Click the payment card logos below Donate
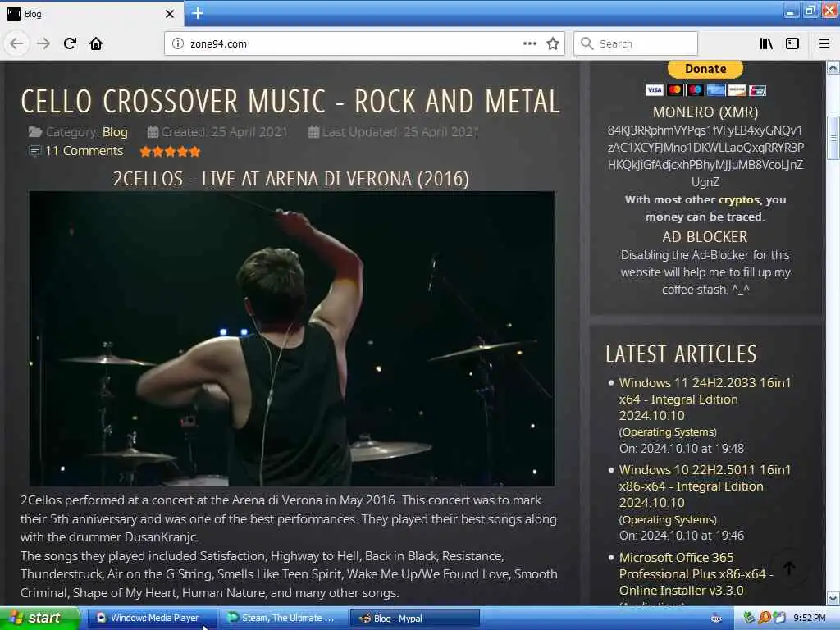The height and width of the screenshot is (630, 840). click(x=705, y=90)
